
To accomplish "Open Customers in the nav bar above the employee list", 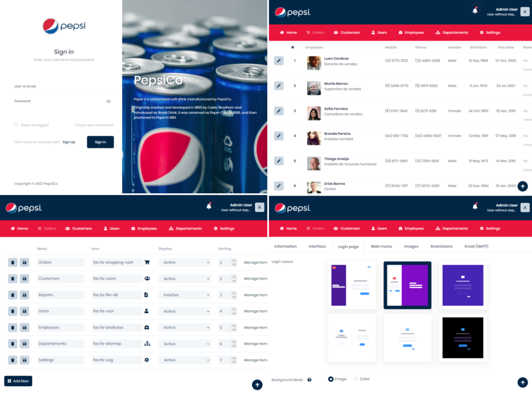I will click(347, 33).
